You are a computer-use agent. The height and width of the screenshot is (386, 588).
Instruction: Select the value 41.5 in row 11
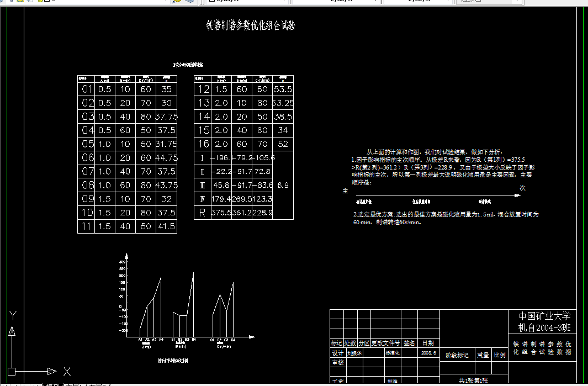pos(167,226)
